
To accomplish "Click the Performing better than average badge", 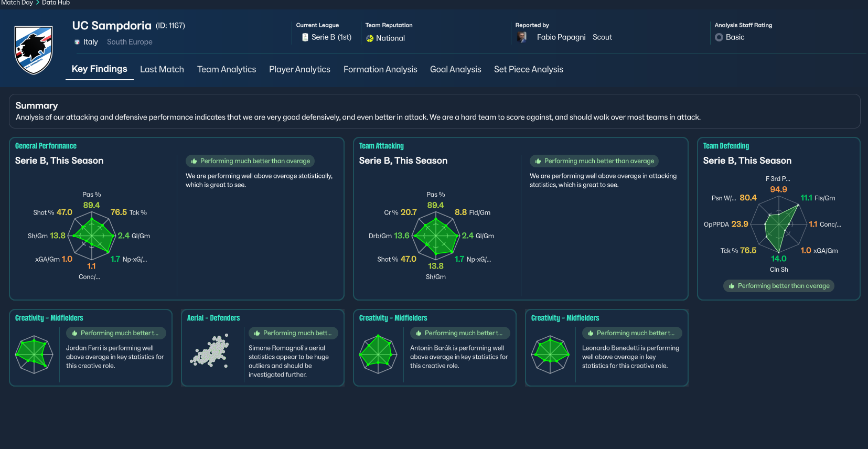I will tap(778, 286).
